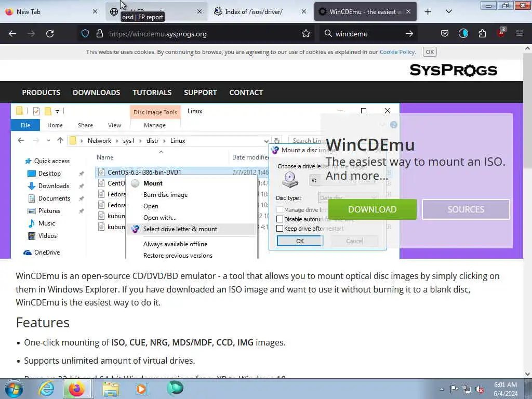Open the DOWNLOADS menu
This screenshot has height=399, width=532.
[x=96, y=92]
